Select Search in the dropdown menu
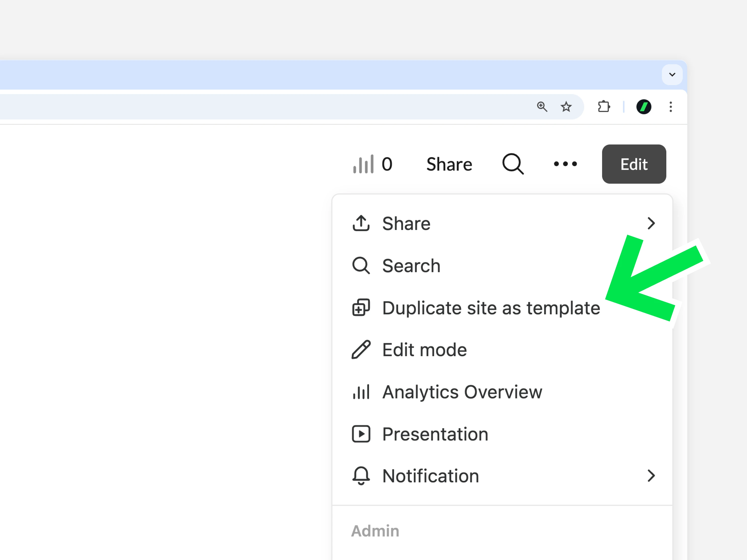 tap(502, 266)
